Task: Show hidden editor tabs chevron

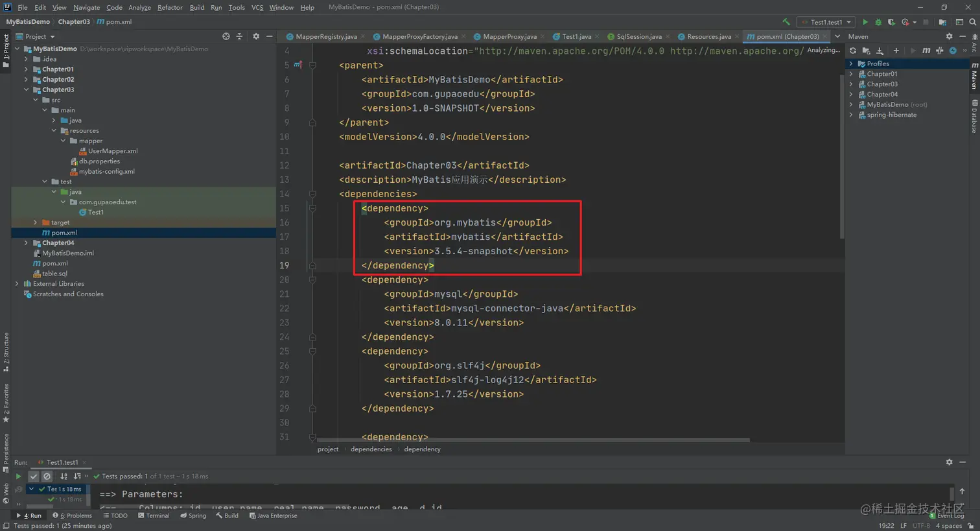Action: (837, 36)
